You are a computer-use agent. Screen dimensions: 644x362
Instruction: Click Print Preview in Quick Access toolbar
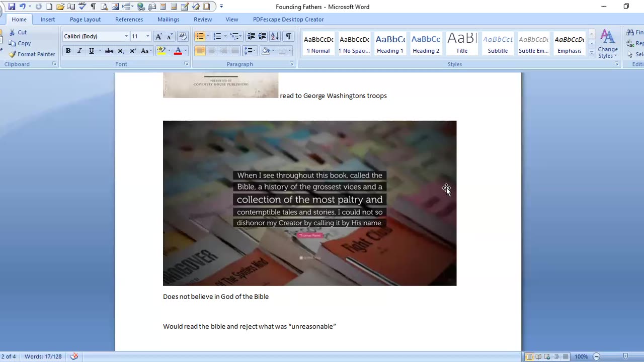tap(104, 7)
